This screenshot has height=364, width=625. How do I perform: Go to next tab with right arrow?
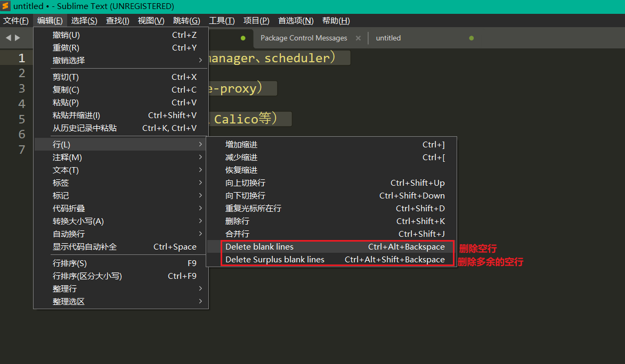[17, 38]
